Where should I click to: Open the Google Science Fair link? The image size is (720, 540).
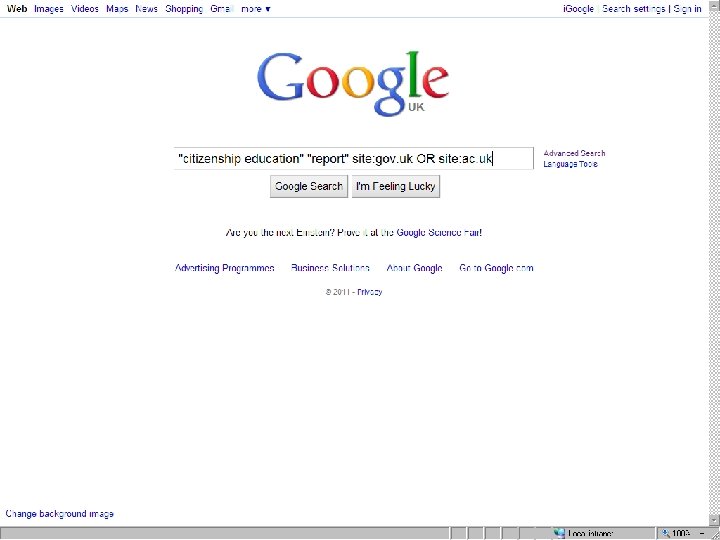439,232
